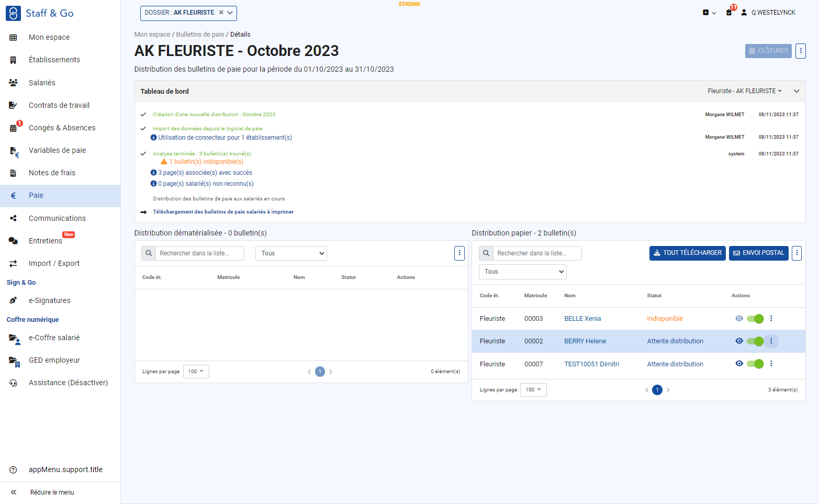This screenshot has height=504, width=819.
Task: Click the Tout Télécharger button
Action: [688, 253]
